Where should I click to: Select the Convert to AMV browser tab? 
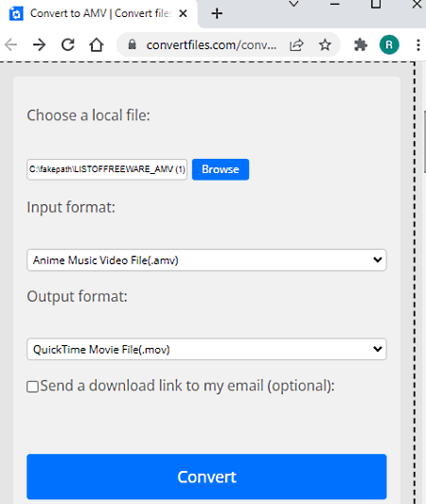coord(98,13)
